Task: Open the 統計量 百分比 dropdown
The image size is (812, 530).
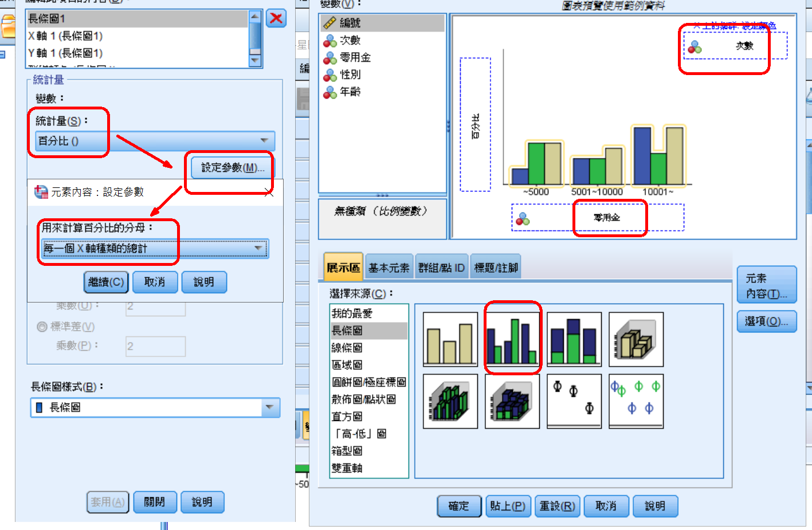Action: click(155, 141)
